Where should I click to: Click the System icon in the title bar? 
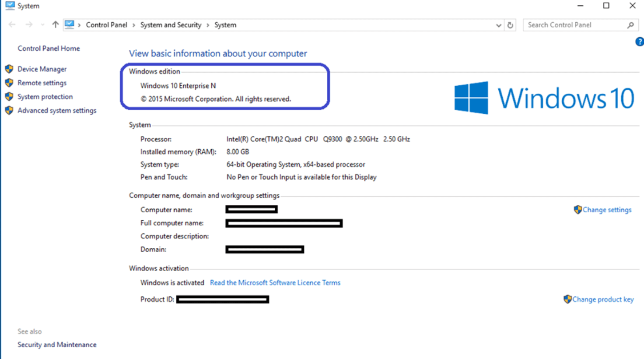[x=10, y=6]
